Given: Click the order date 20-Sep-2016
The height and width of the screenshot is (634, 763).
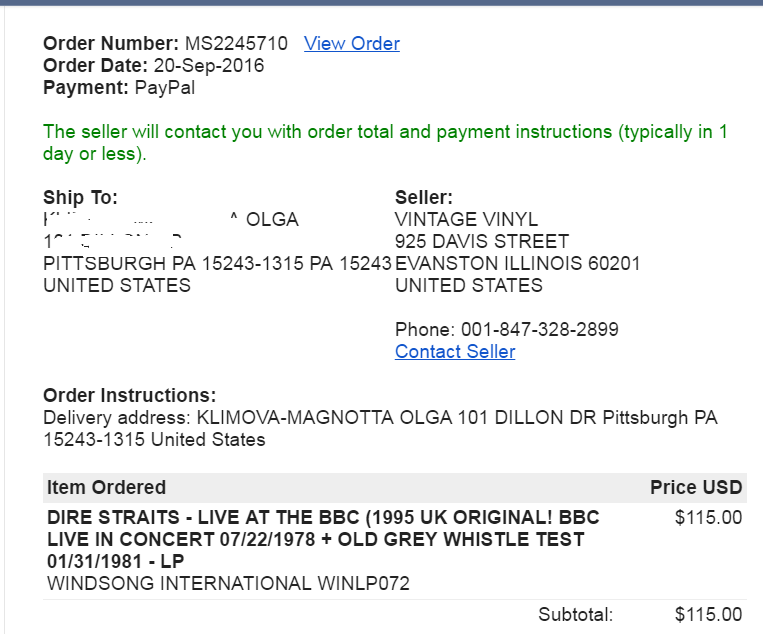Looking at the screenshot, I should (x=208, y=66).
